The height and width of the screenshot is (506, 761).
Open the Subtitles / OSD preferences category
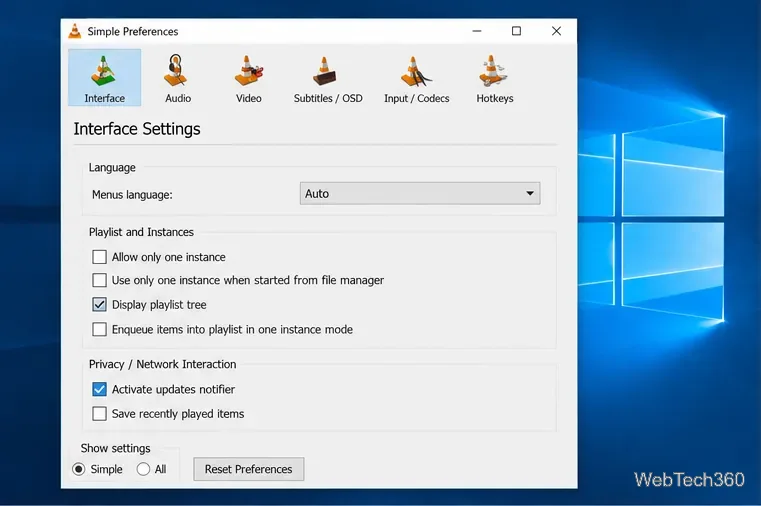point(328,78)
